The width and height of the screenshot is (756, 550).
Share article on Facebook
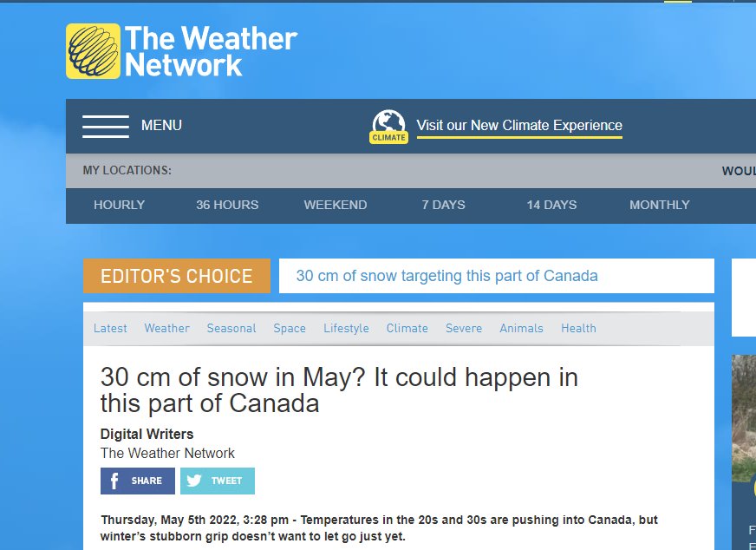(x=137, y=481)
